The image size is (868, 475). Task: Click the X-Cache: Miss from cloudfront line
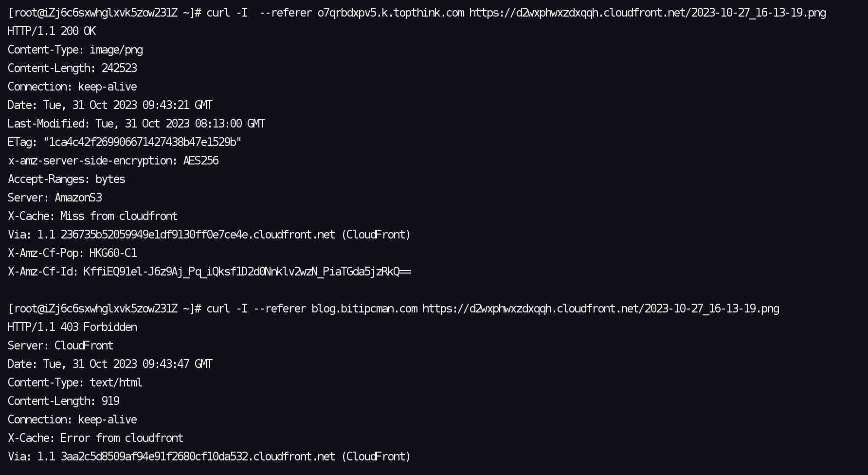(x=92, y=216)
